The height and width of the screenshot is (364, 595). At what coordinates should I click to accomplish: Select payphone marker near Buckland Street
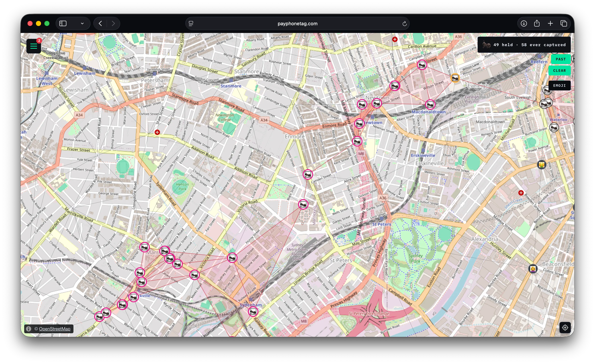[554, 127]
